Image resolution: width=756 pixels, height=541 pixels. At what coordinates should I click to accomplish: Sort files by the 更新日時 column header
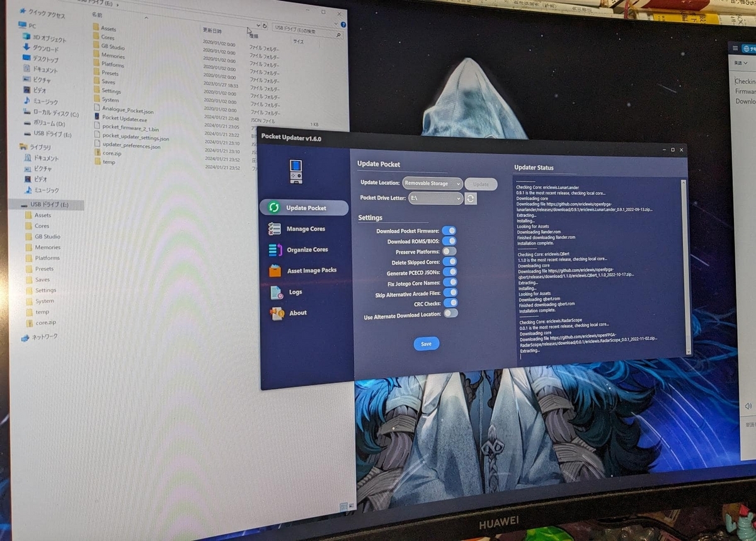pyautogui.click(x=212, y=30)
